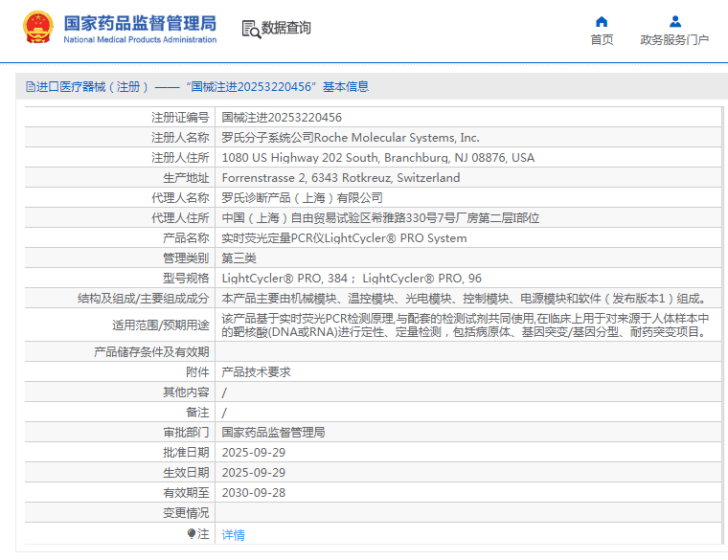
Task: Select expiry date 2030-09-28
Action: coord(254,493)
